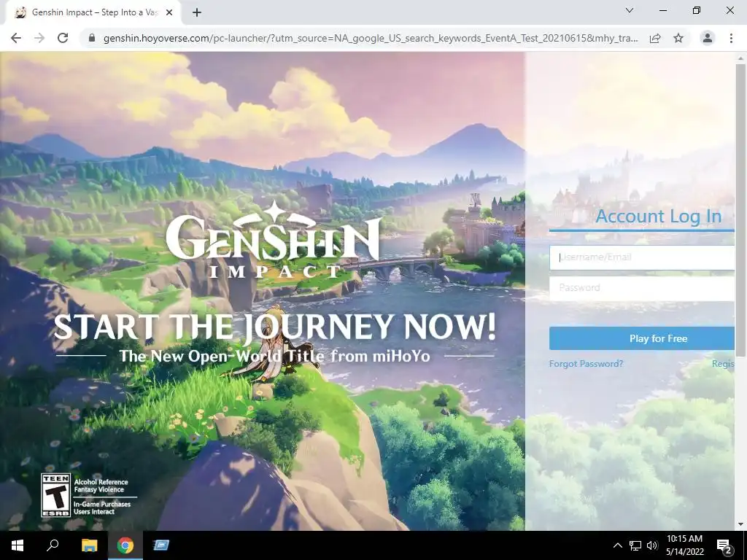Close the Genshin Impact tab
747x560 pixels.
(169, 13)
